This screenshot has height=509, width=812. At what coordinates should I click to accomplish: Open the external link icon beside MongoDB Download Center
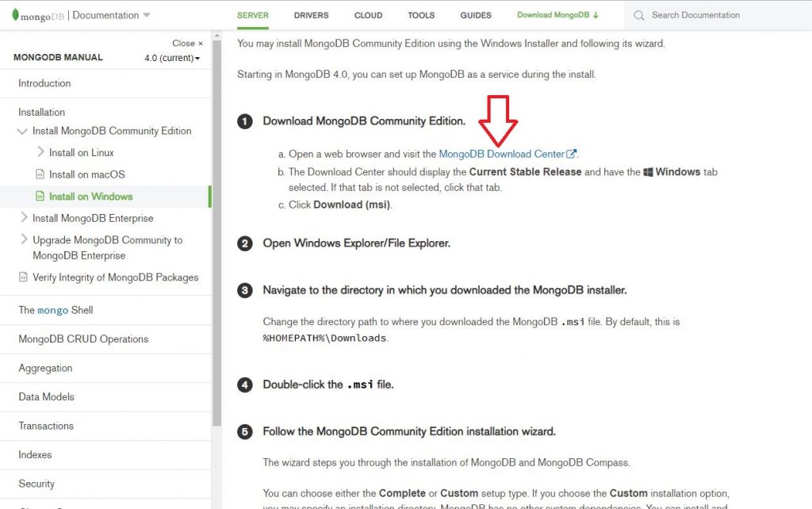click(571, 154)
